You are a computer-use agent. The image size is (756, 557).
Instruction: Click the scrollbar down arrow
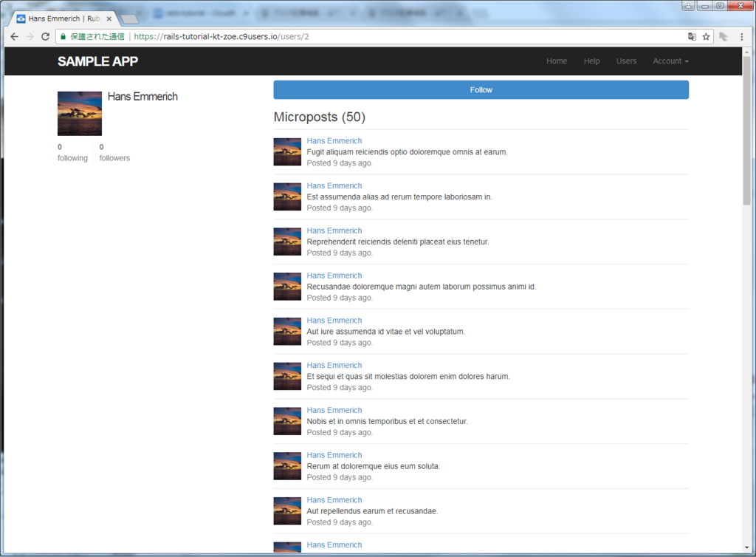pos(747,547)
